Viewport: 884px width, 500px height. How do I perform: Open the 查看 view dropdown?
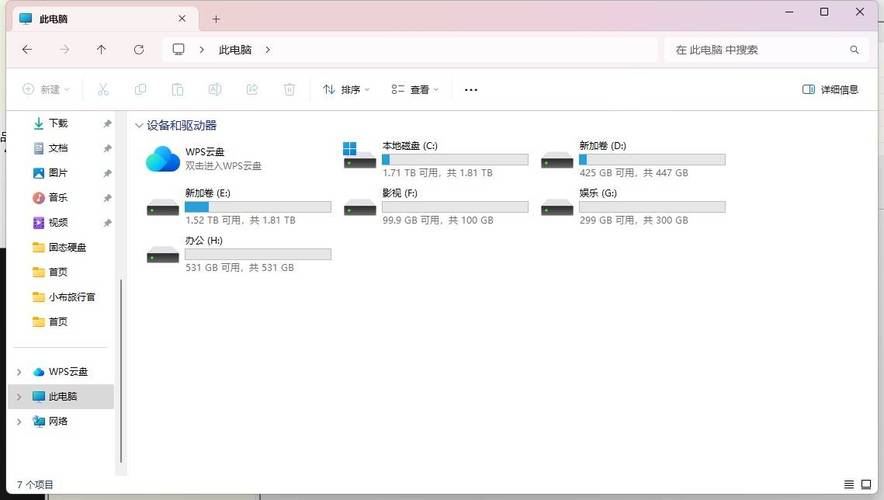415,89
